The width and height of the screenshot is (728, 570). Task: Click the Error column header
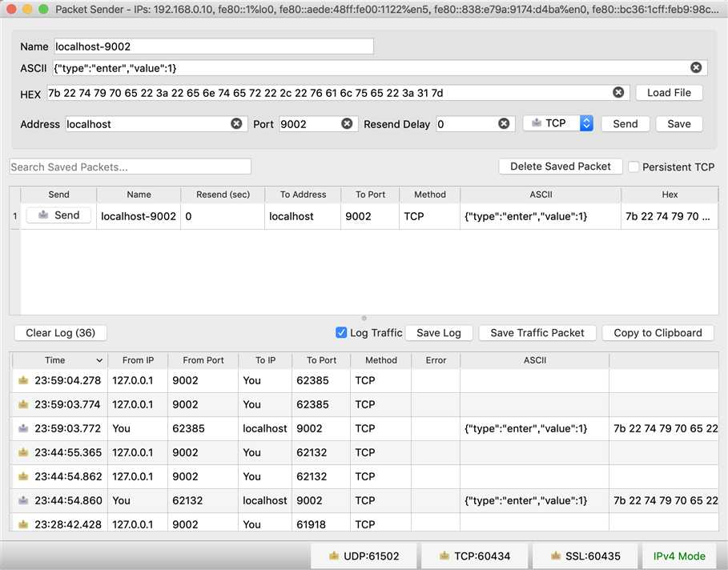point(436,360)
